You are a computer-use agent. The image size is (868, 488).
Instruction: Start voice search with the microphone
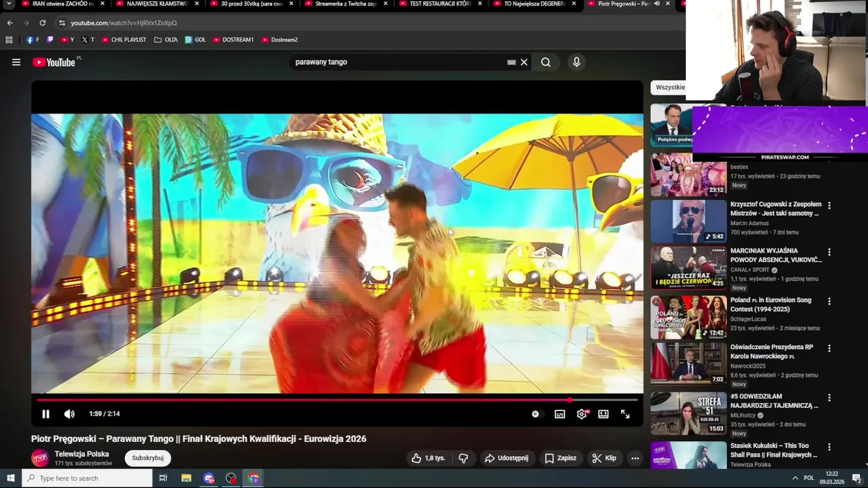[576, 62]
